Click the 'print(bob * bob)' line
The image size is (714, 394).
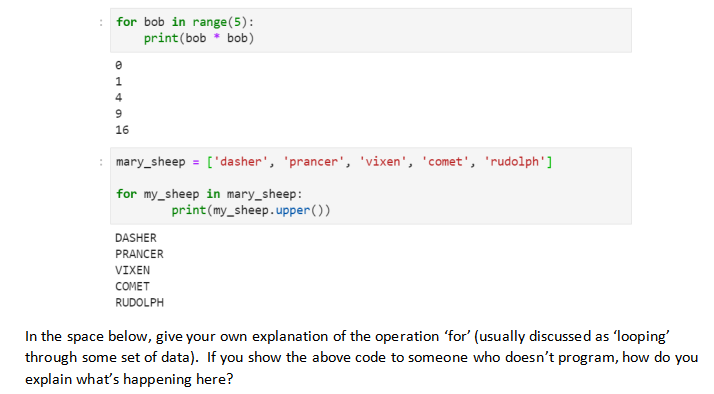click(199, 38)
